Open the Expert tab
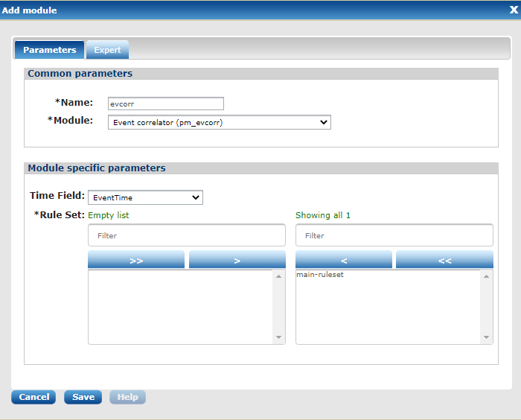This screenshot has width=521, height=420. (107, 50)
